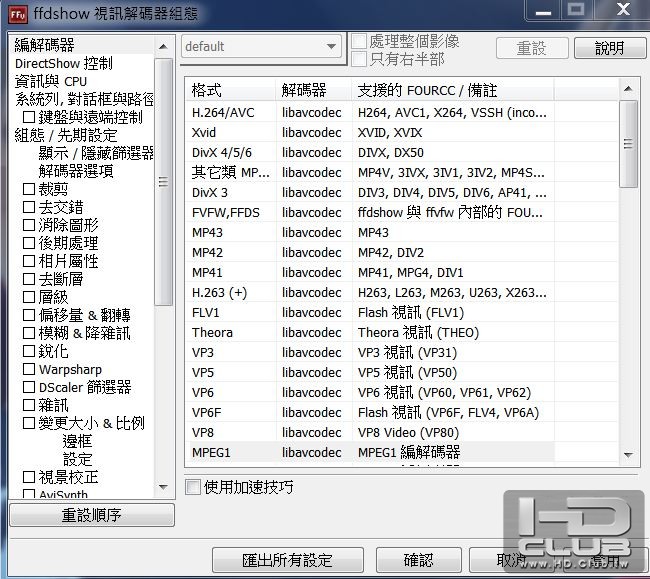Close the ffdshow configuration window
This screenshot has width=650, height=579.
click(x=623, y=10)
